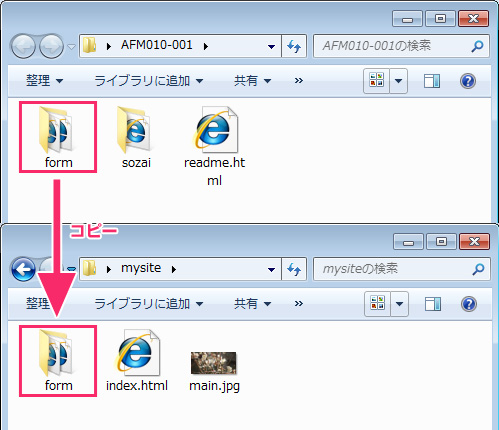The image size is (499, 430).
Task: Open 共有 menu in the mysite window
Action: coord(252,304)
